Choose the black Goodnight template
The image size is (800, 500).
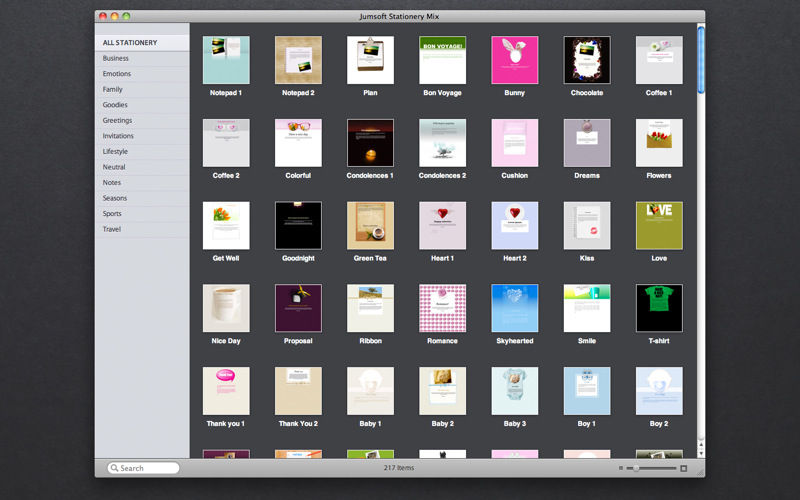298,226
